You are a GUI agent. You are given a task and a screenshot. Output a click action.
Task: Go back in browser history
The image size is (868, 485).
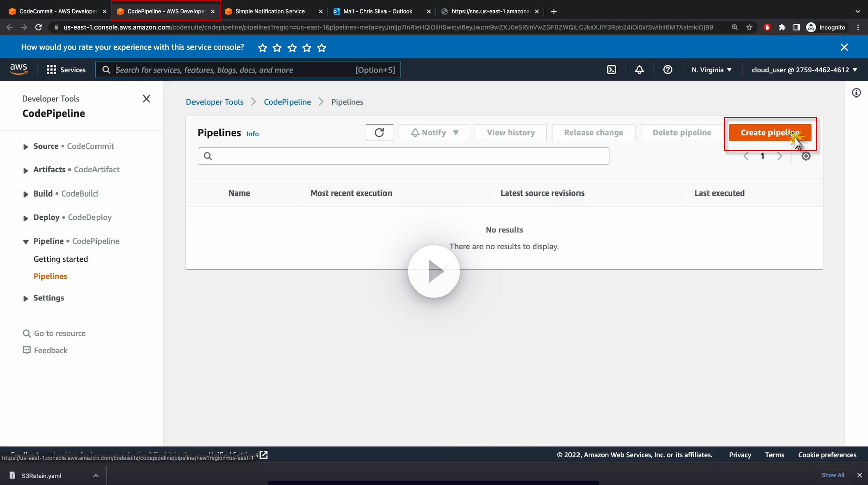(10, 27)
